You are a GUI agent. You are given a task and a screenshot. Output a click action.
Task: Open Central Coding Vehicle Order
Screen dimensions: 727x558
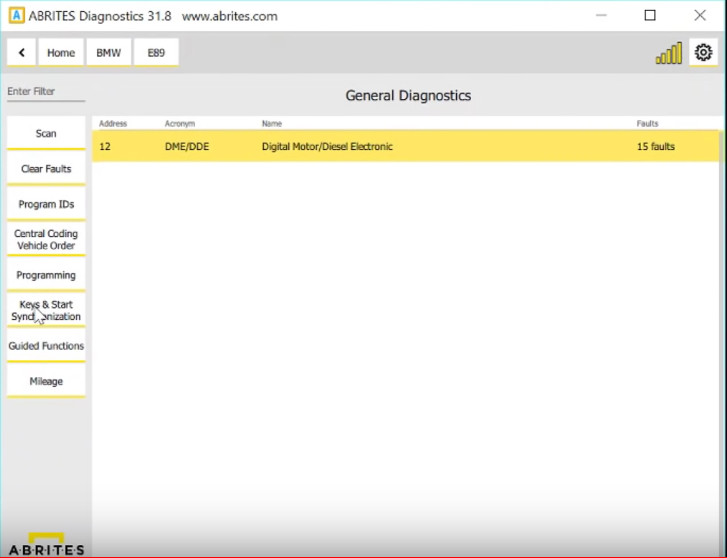(46, 239)
